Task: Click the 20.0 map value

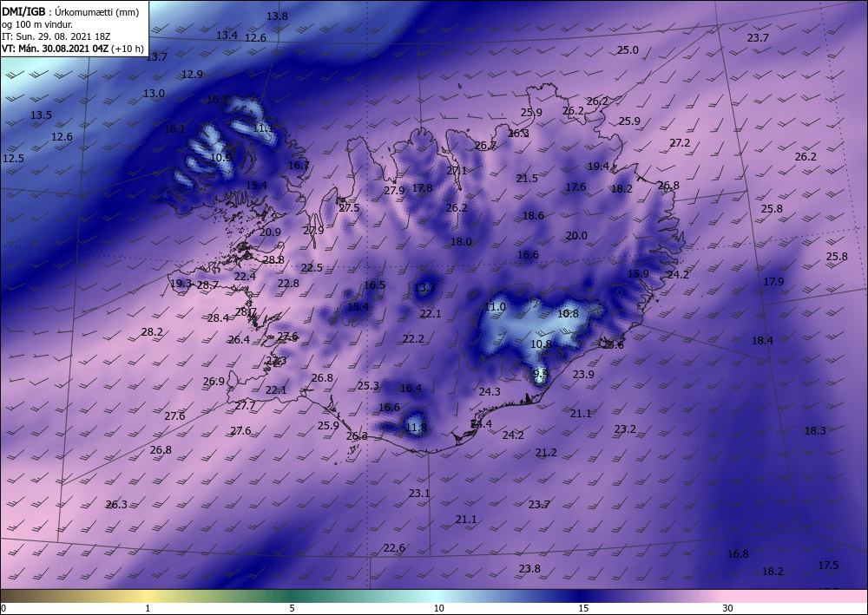Action: 576,236
